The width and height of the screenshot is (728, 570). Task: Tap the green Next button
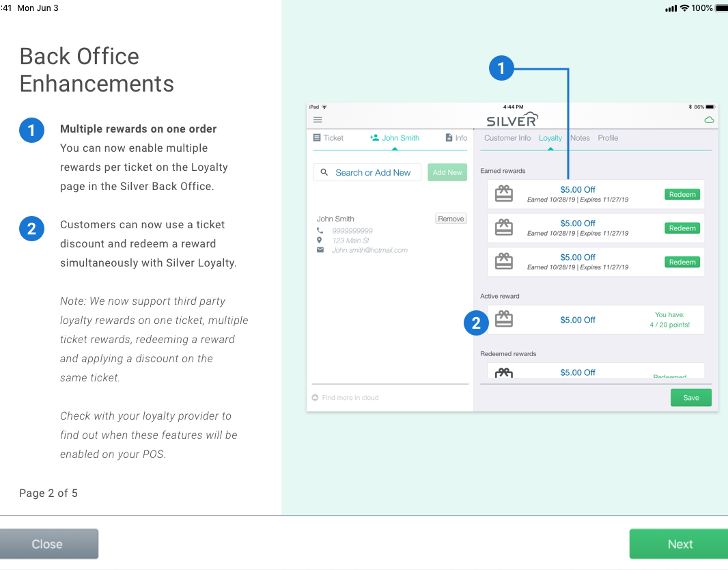click(x=679, y=544)
